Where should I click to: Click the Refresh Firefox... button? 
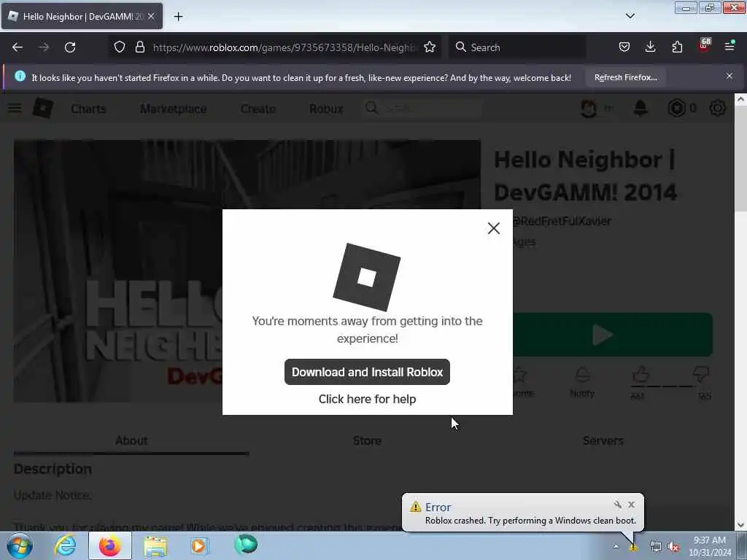(x=625, y=77)
